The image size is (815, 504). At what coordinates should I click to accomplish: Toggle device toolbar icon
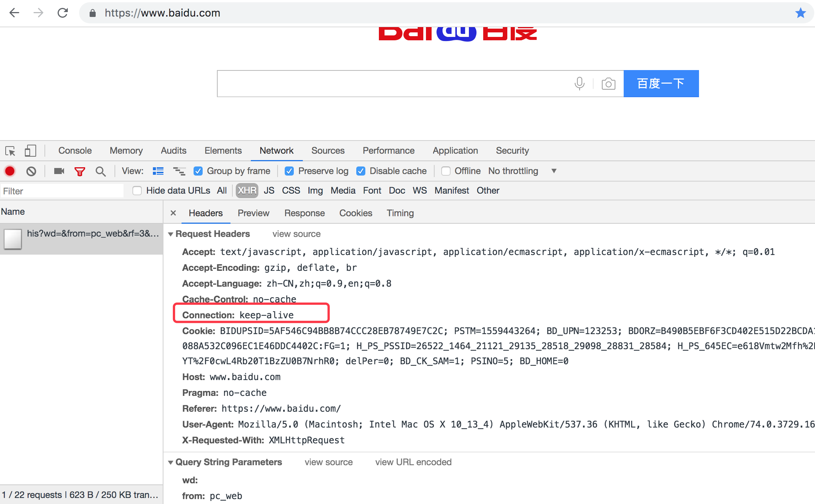pos(30,151)
